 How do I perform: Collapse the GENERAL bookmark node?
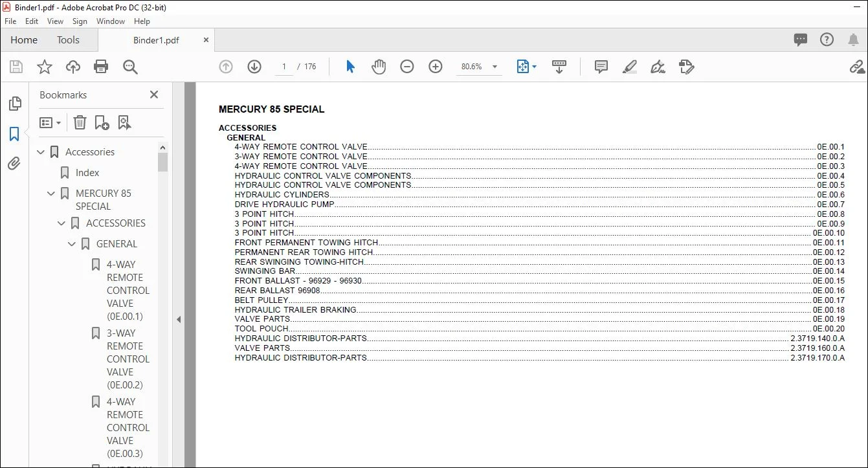pos(72,244)
